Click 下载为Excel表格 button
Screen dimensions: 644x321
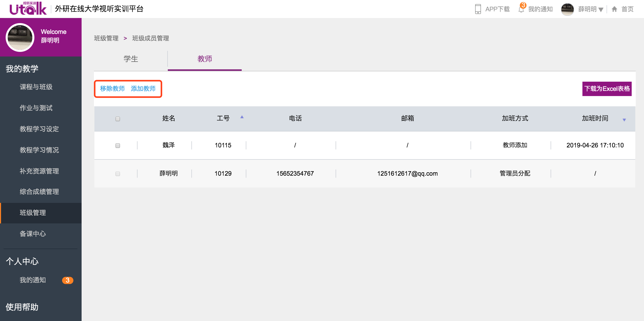point(607,89)
